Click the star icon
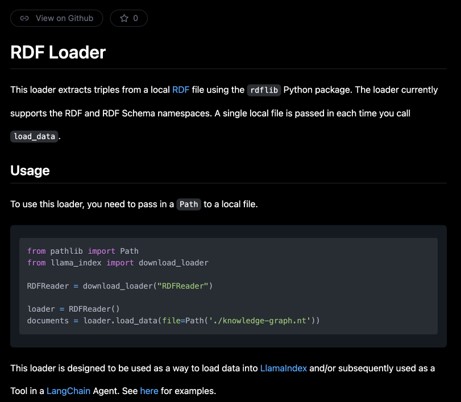461x402 pixels. [124, 18]
